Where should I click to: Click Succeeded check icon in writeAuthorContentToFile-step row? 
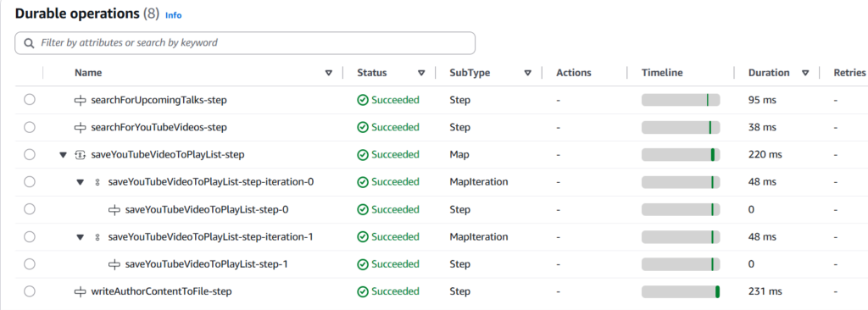(x=363, y=291)
